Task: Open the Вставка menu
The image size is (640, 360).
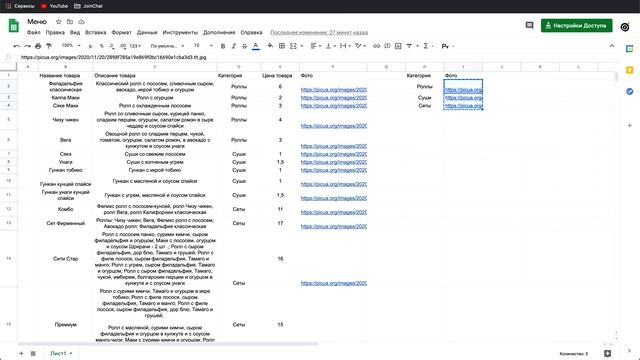Action: (96, 32)
